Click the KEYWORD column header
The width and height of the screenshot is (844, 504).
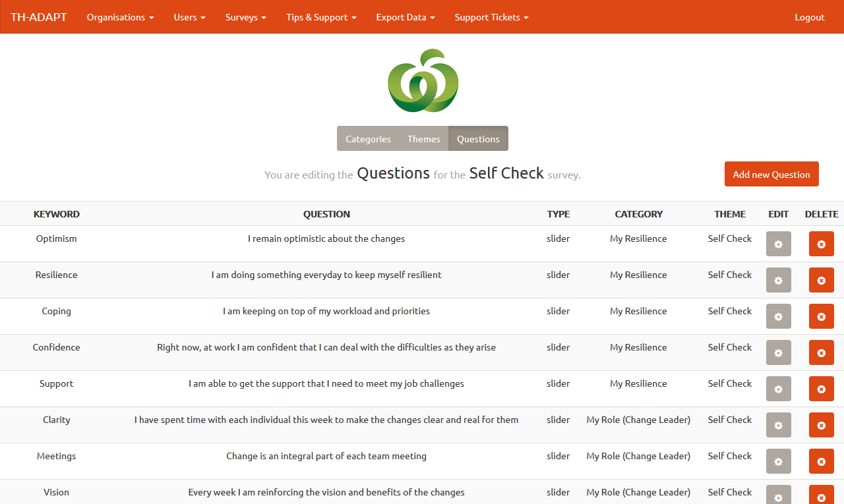pos(57,214)
